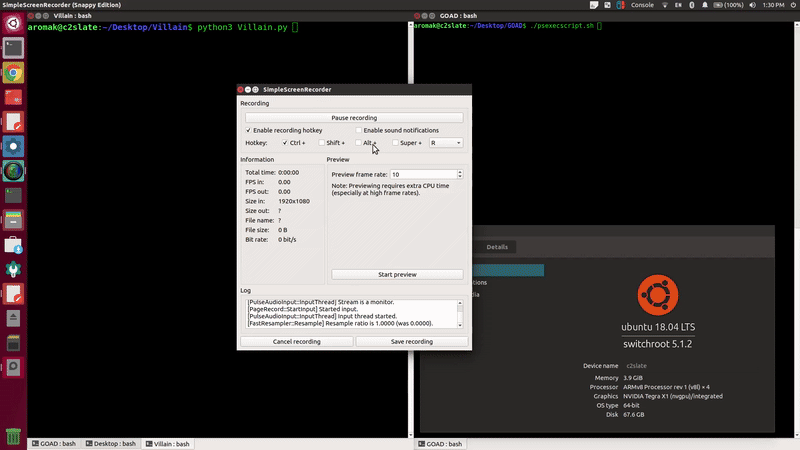Open the Chrome browser in the dock
This screenshot has height=450, width=800.
pos(13,72)
